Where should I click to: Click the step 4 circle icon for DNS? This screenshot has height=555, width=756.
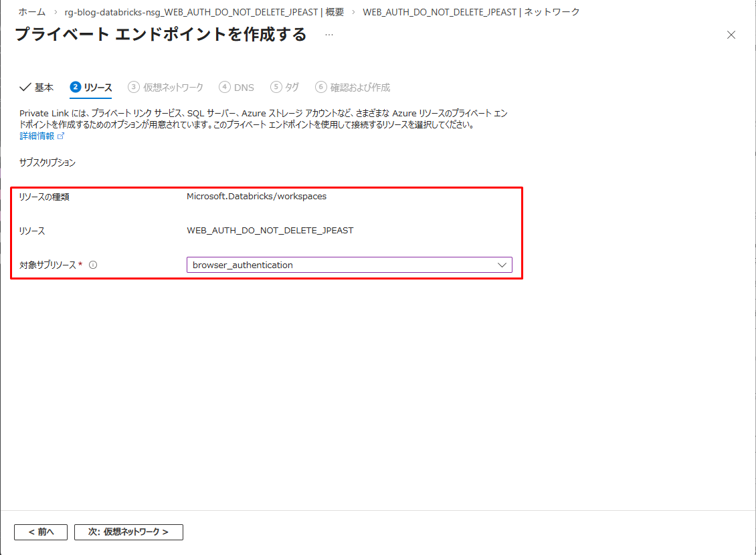click(225, 87)
